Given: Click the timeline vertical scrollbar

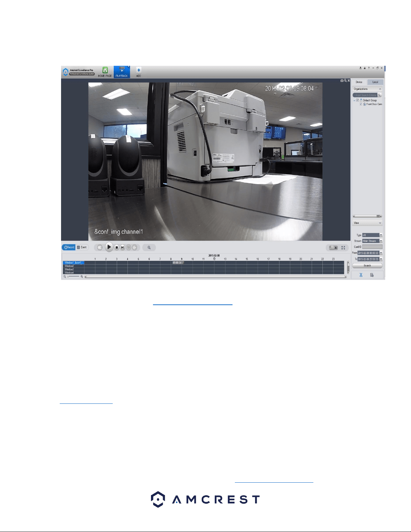Looking at the screenshot, I should point(348,268).
